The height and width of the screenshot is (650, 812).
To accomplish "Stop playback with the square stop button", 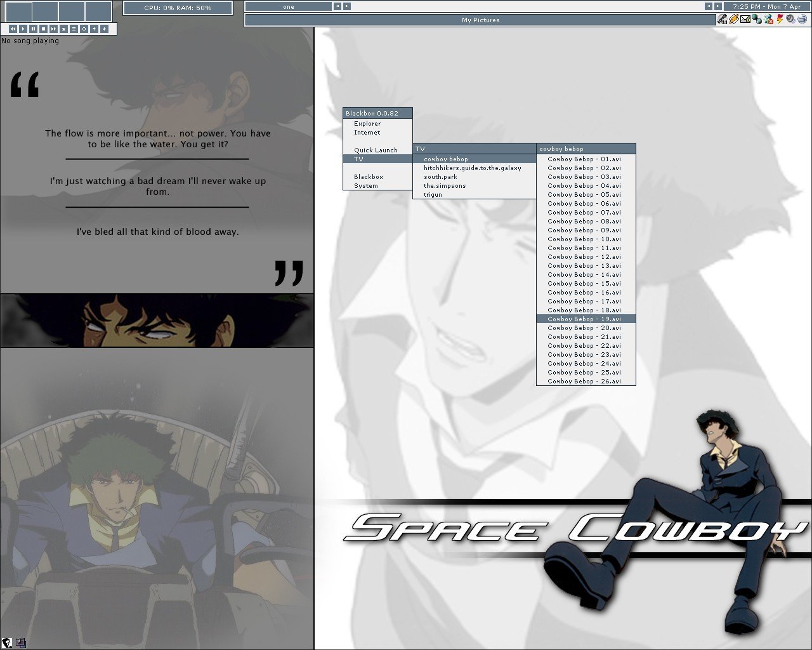I will click(x=43, y=29).
